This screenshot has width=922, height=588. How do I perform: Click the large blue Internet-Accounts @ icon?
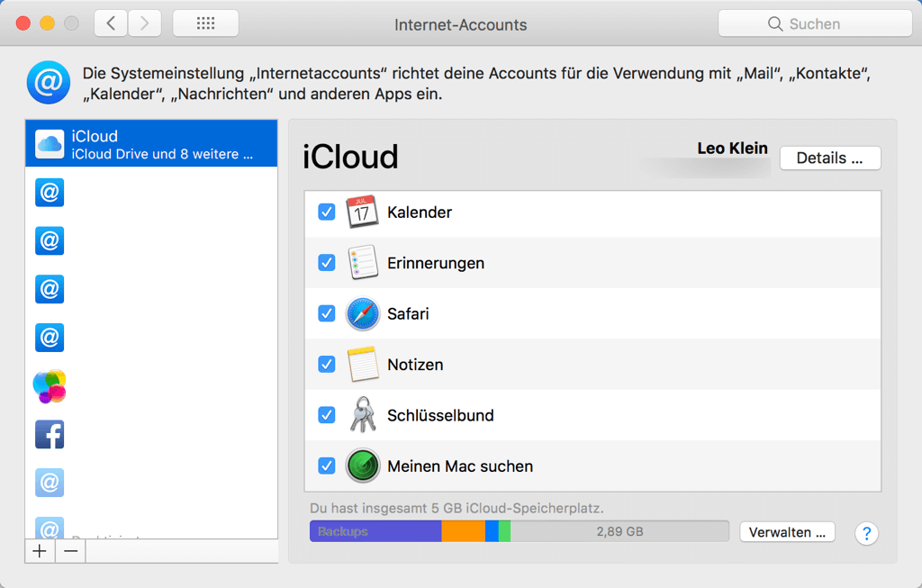(x=49, y=82)
